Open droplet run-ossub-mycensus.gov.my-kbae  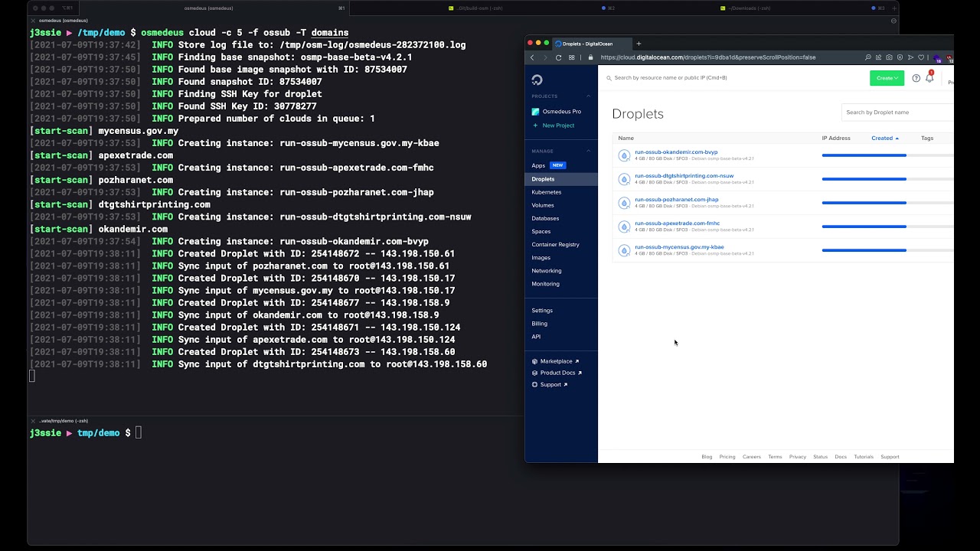(x=679, y=247)
